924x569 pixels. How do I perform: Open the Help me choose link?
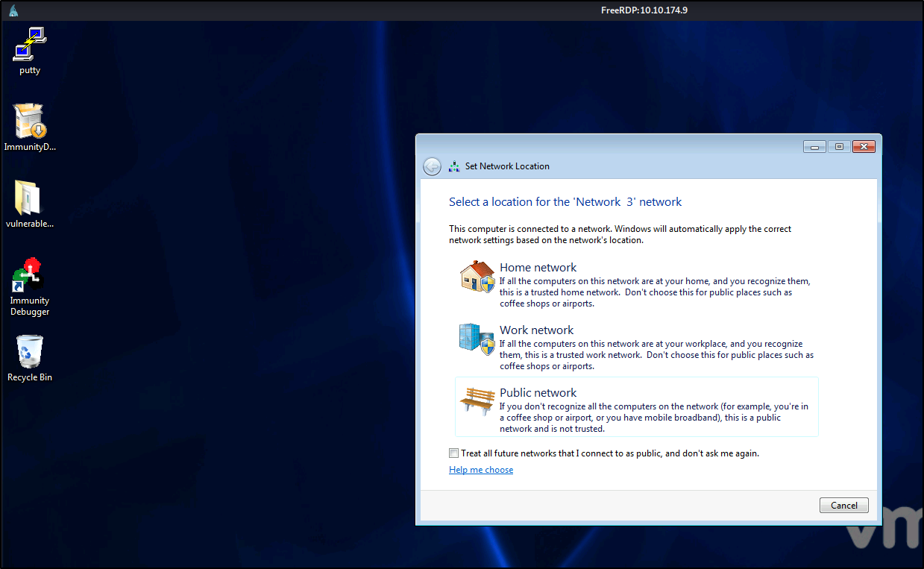(x=481, y=470)
